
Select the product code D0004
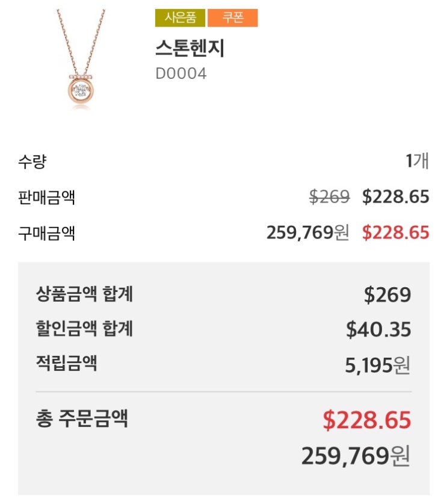pyautogui.click(x=181, y=74)
